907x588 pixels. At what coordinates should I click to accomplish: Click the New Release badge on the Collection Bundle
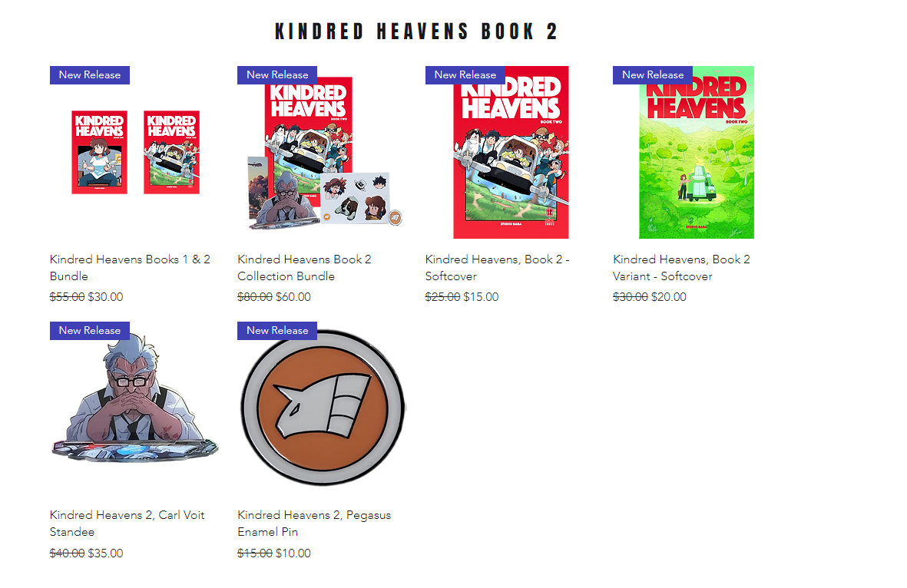(277, 75)
